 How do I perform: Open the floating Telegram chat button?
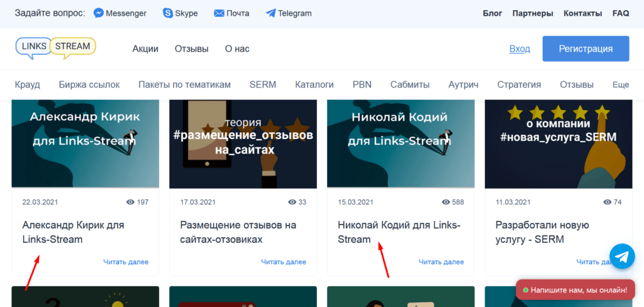point(622,256)
